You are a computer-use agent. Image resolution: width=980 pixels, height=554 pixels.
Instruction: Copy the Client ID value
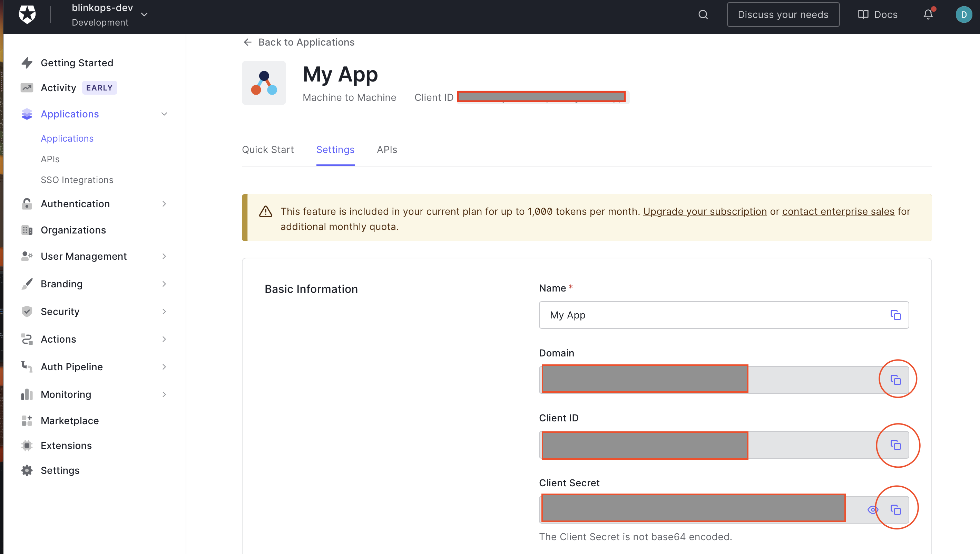(895, 445)
